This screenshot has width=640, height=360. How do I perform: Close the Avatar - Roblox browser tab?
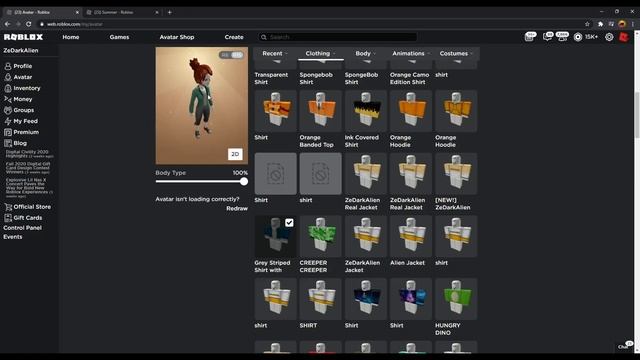click(x=77, y=12)
